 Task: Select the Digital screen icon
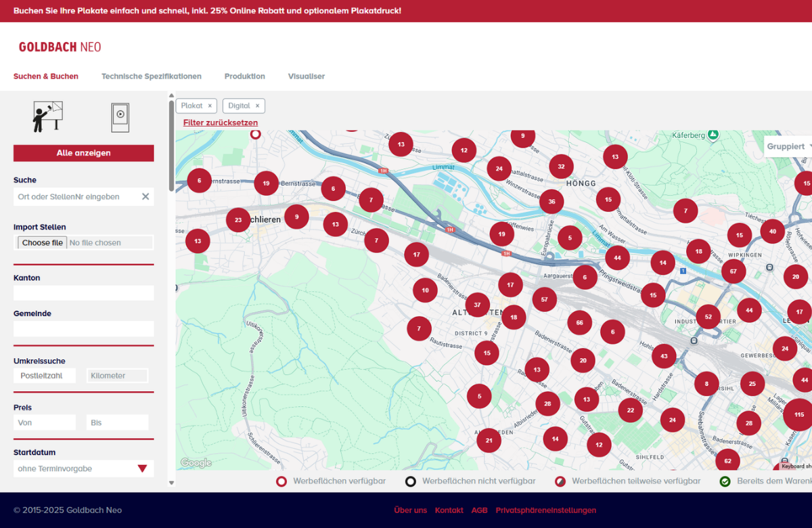120,117
